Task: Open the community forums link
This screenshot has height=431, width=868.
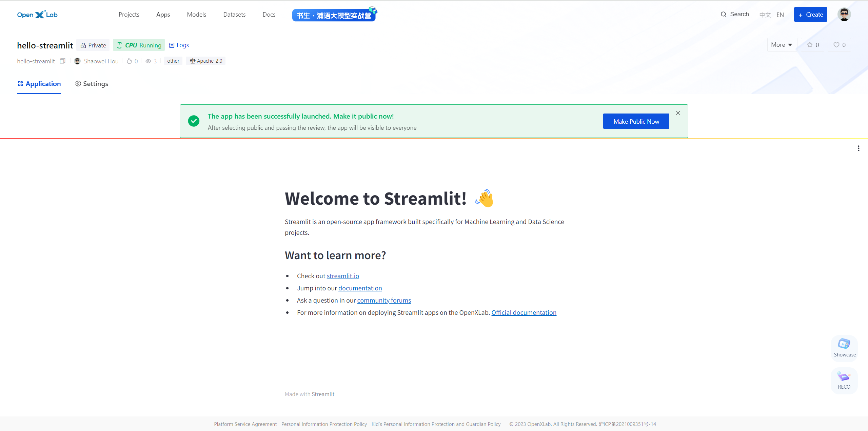Action: point(384,300)
